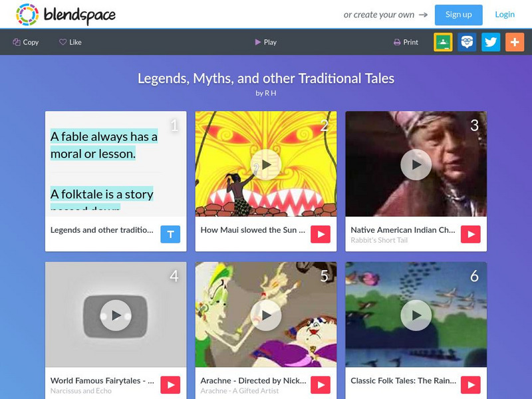This screenshot has width=532, height=399.
Task: Share on Twitter icon
Action: [491, 42]
